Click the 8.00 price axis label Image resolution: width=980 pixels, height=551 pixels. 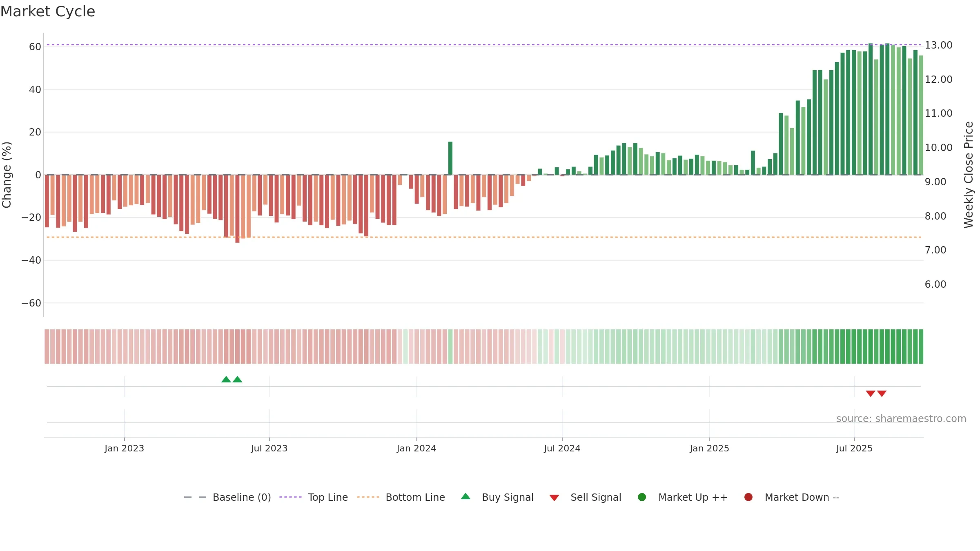(x=935, y=216)
